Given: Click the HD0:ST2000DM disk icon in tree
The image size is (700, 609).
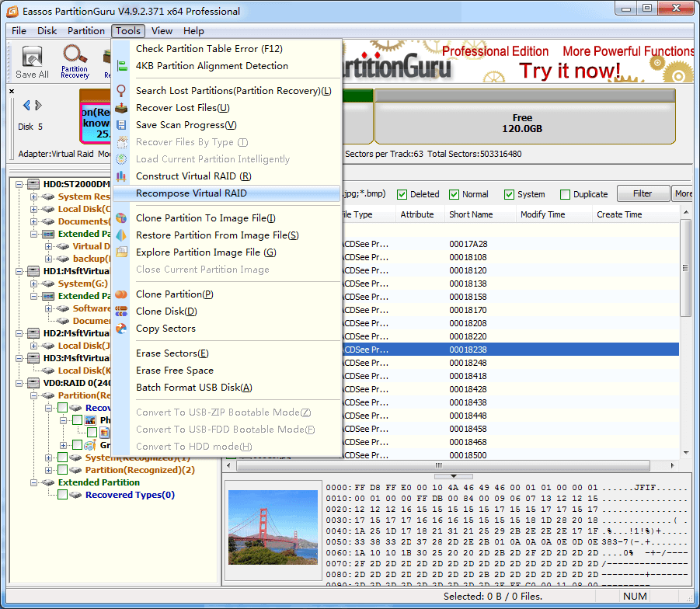Looking at the screenshot, I should (x=33, y=184).
